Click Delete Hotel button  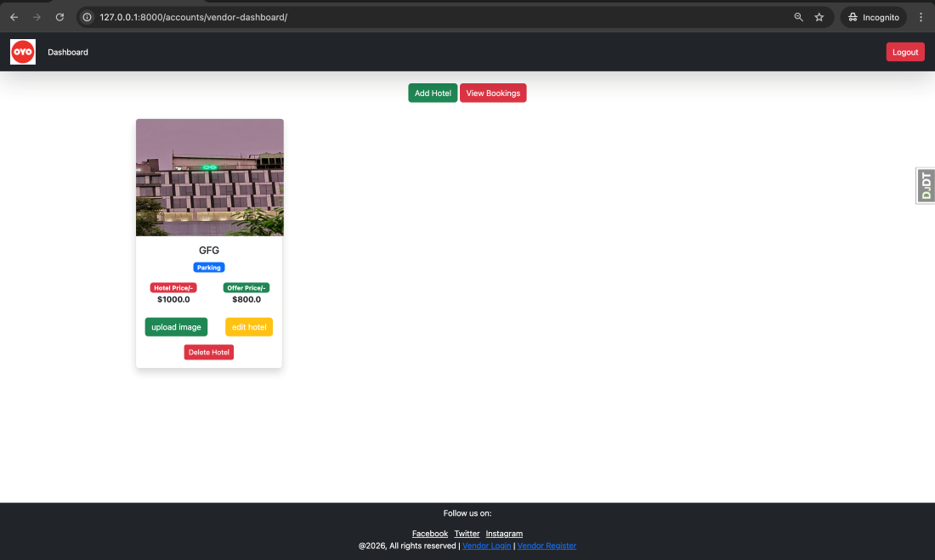(209, 353)
